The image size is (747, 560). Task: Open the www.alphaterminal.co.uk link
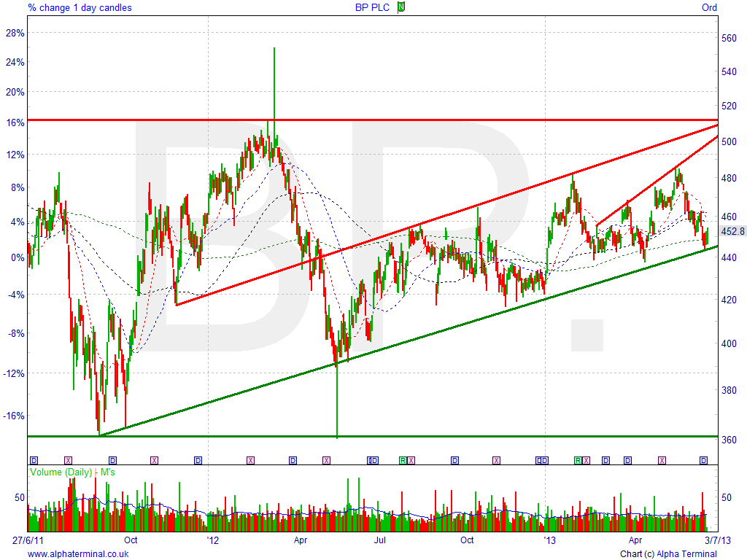[x=78, y=554]
